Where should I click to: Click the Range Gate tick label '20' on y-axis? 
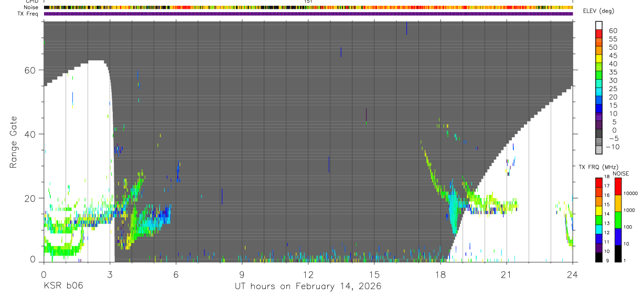[29, 198]
